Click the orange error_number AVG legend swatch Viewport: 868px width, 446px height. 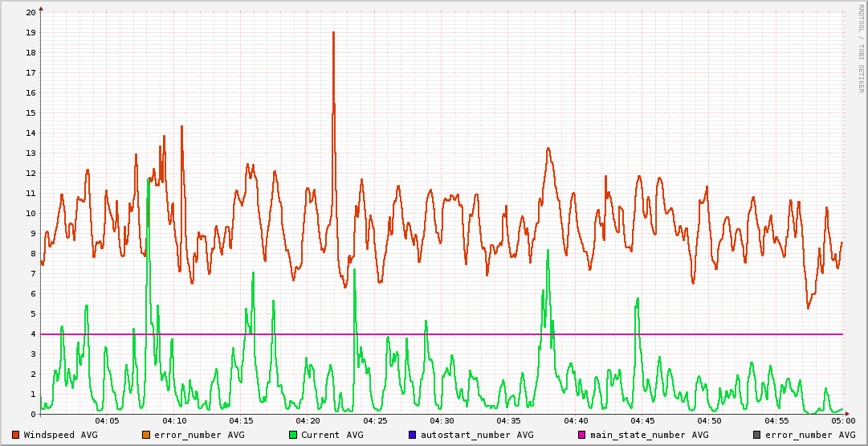coord(147,435)
